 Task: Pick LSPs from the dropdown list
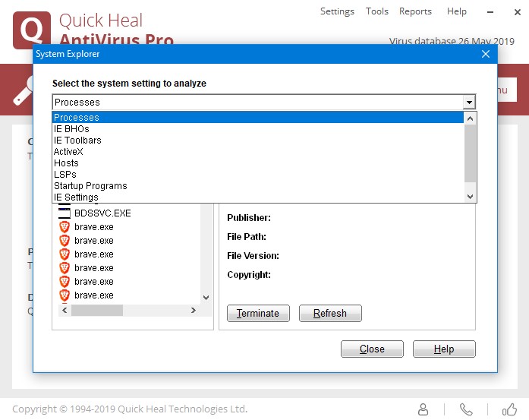pyautogui.click(x=258, y=175)
